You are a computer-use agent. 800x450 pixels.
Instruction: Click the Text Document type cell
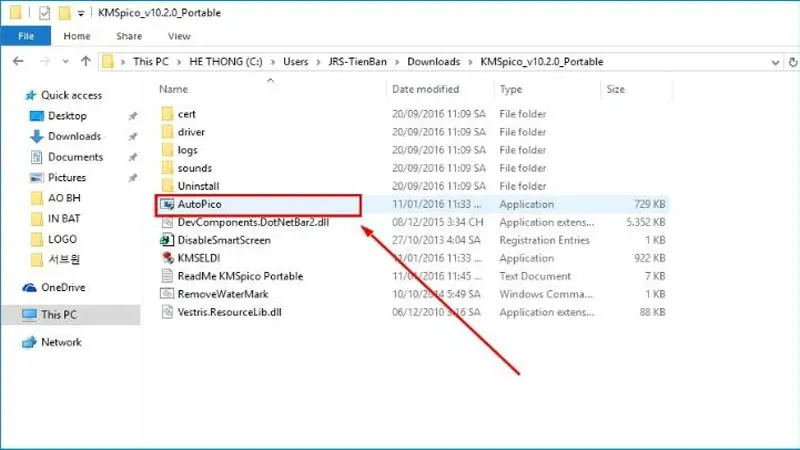tap(535, 276)
